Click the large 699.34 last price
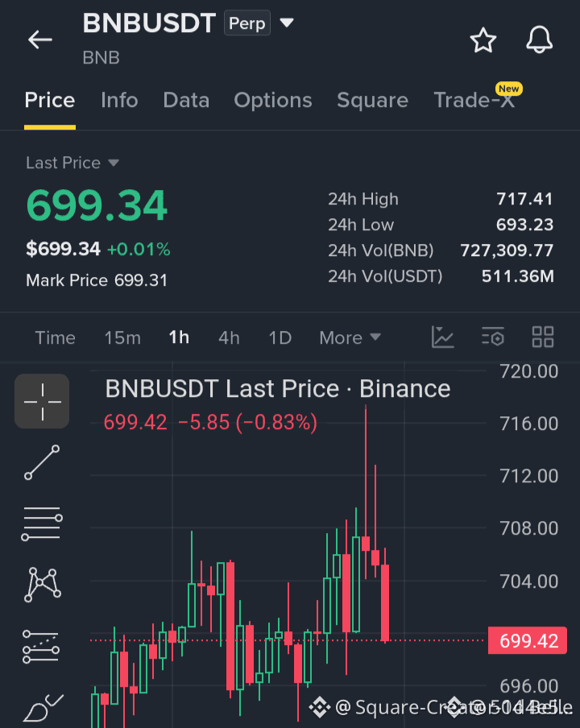580x728 pixels. pyautogui.click(x=97, y=205)
